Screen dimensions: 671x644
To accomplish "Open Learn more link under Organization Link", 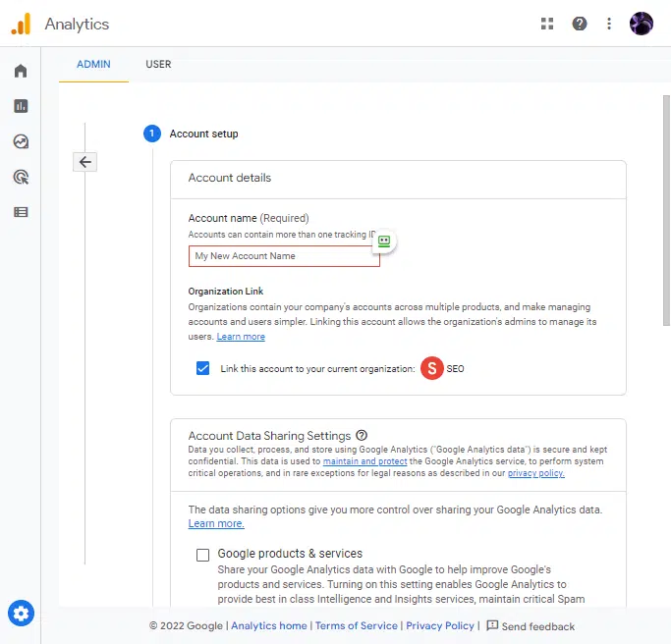I will pyautogui.click(x=241, y=337).
